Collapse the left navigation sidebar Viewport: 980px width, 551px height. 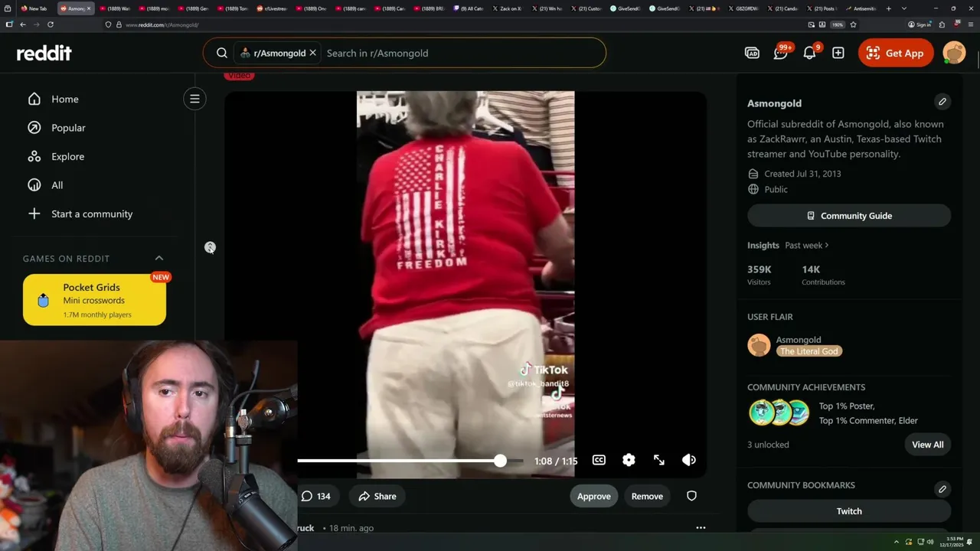click(x=194, y=99)
